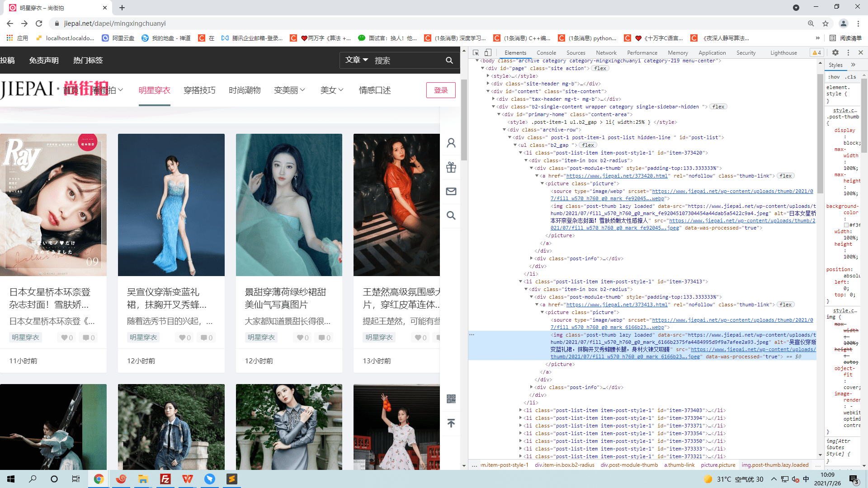868x488 pixels.
Task: Toggle the :hov element state panel
Action: [x=834, y=77]
